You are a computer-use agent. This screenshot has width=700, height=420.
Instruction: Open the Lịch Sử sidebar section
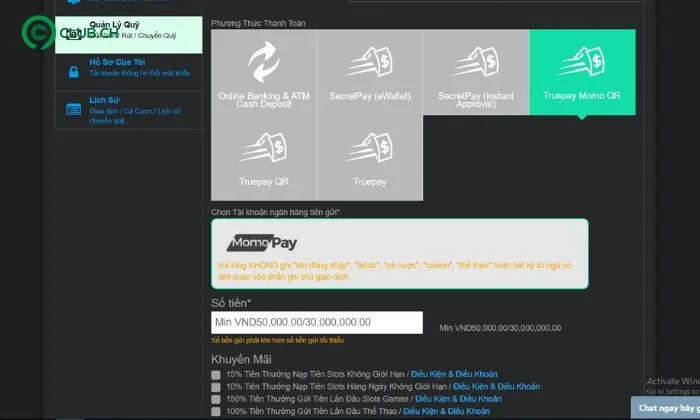coord(129,110)
